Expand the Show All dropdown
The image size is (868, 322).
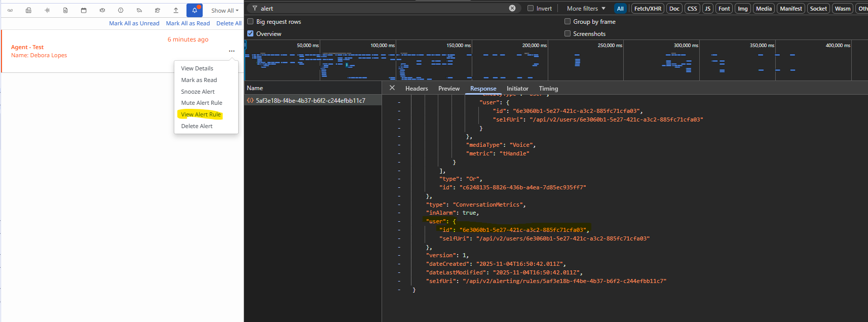point(224,11)
